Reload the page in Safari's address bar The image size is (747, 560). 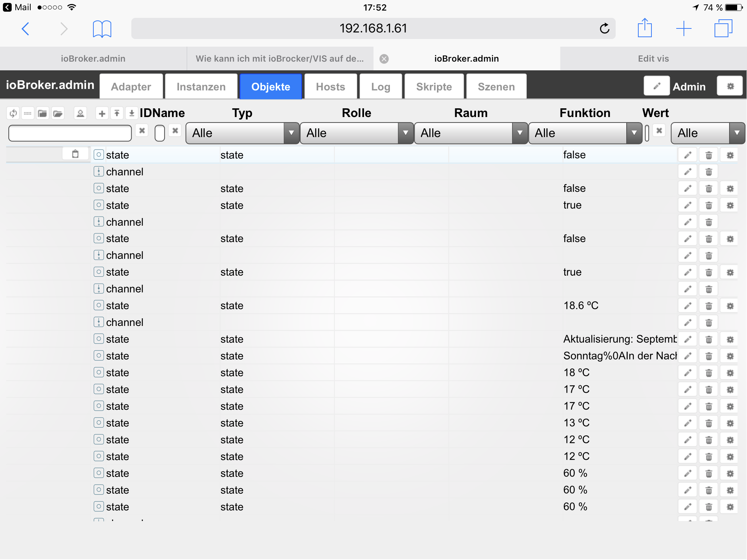pos(604,28)
